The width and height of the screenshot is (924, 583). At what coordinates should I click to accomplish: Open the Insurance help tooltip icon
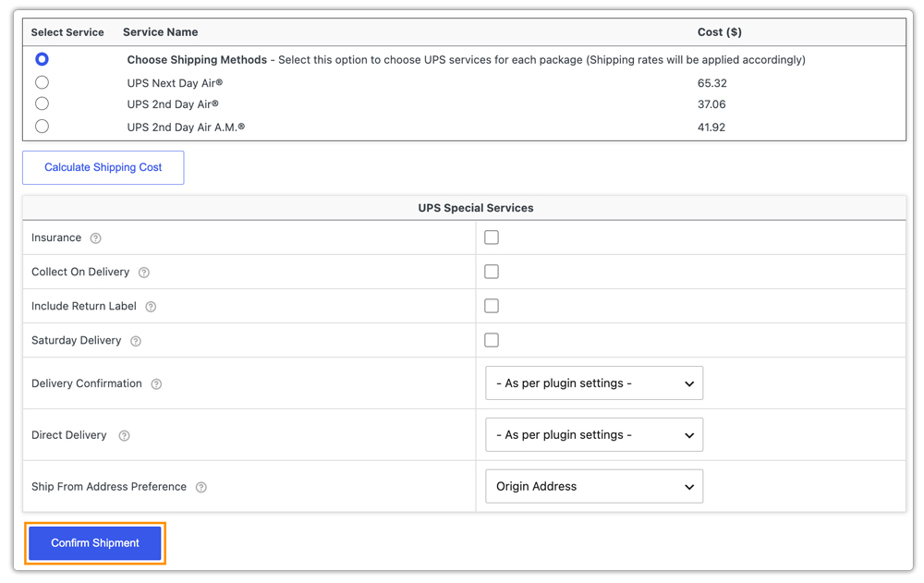tap(95, 238)
